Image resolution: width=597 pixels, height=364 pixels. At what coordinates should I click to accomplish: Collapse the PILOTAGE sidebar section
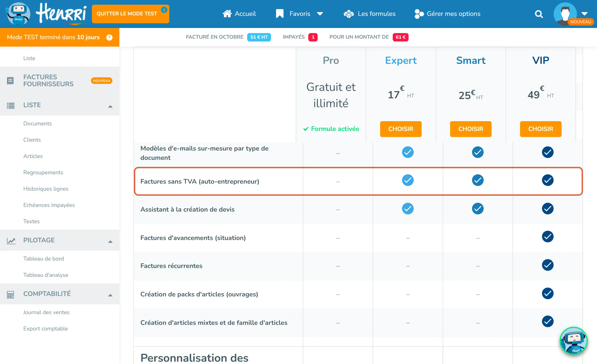click(x=110, y=241)
